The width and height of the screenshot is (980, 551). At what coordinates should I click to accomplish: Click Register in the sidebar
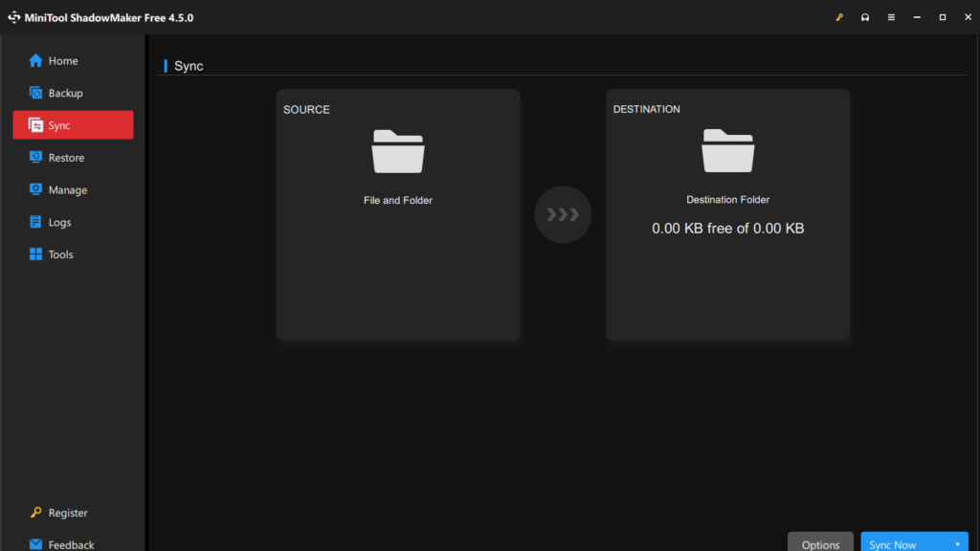pyautogui.click(x=67, y=513)
